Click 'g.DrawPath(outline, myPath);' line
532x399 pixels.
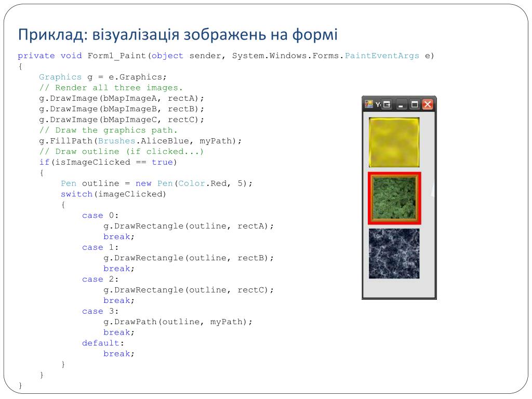[x=178, y=322]
